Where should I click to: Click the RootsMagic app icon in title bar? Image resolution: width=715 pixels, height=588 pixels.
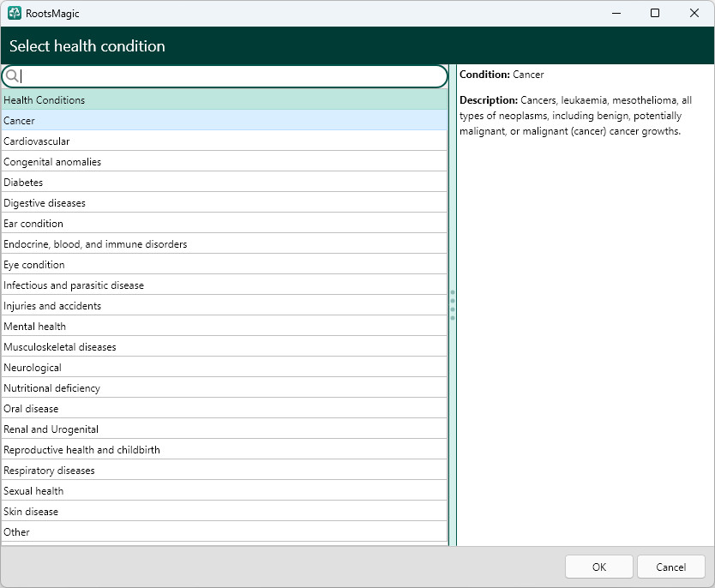(15, 13)
